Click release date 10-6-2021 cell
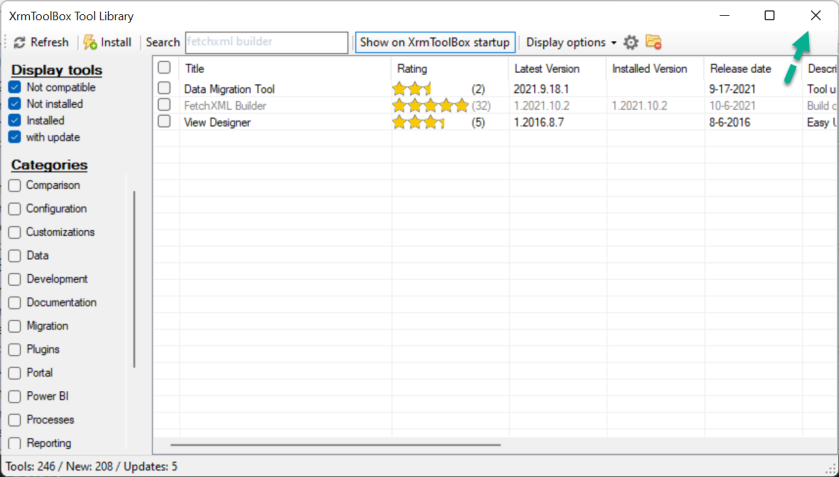The height and width of the screenshot is (477, 839). pyautogui.click(x=732, y=106)
